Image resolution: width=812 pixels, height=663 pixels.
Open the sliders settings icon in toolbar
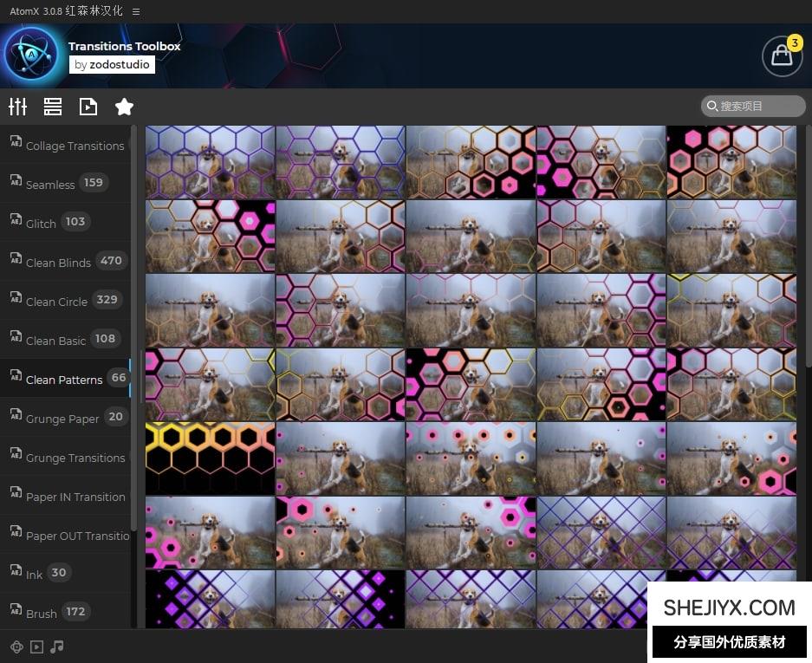(x=18, y=107)
